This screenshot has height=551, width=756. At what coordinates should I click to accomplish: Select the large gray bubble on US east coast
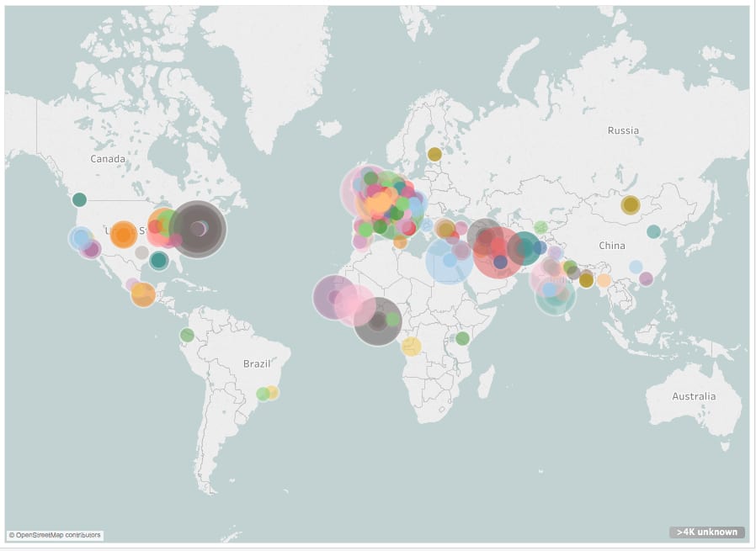click(197, 229)
